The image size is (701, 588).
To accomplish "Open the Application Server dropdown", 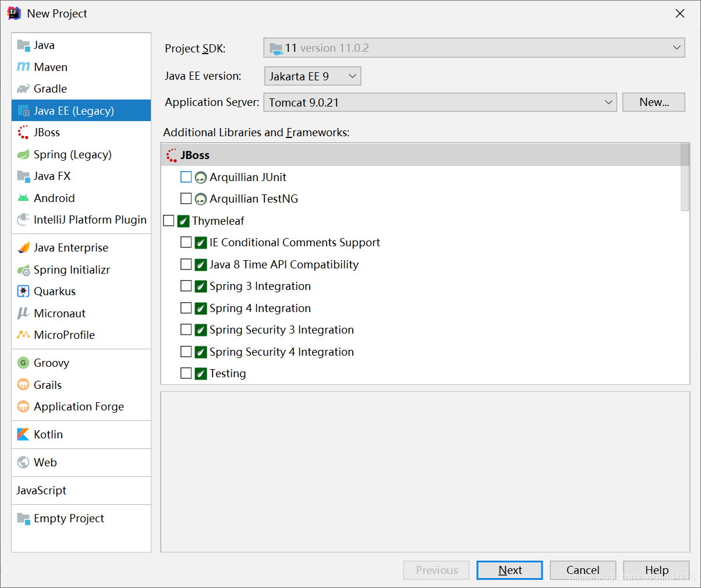I will coord(440,102).
